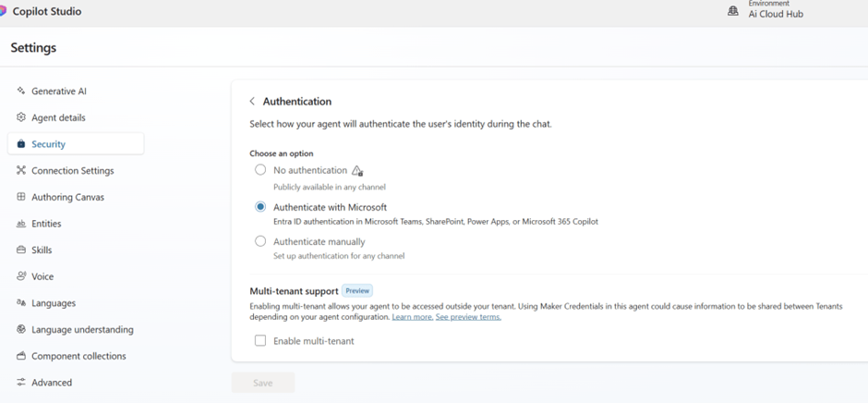Screen dimensions: 868x403
Task: Click the Agent details gear icon
Action: pyautogui.click(x=21, y=117)
